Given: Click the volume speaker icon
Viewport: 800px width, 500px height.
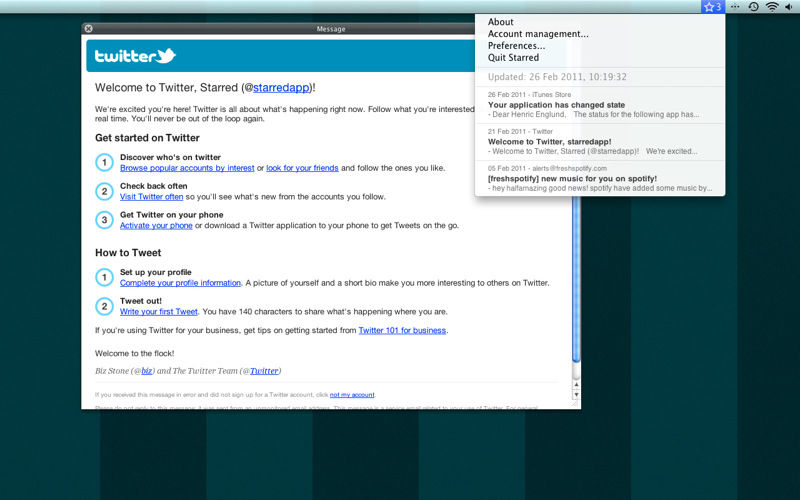Looking at the screenshot, I should (x=789, y=7).
